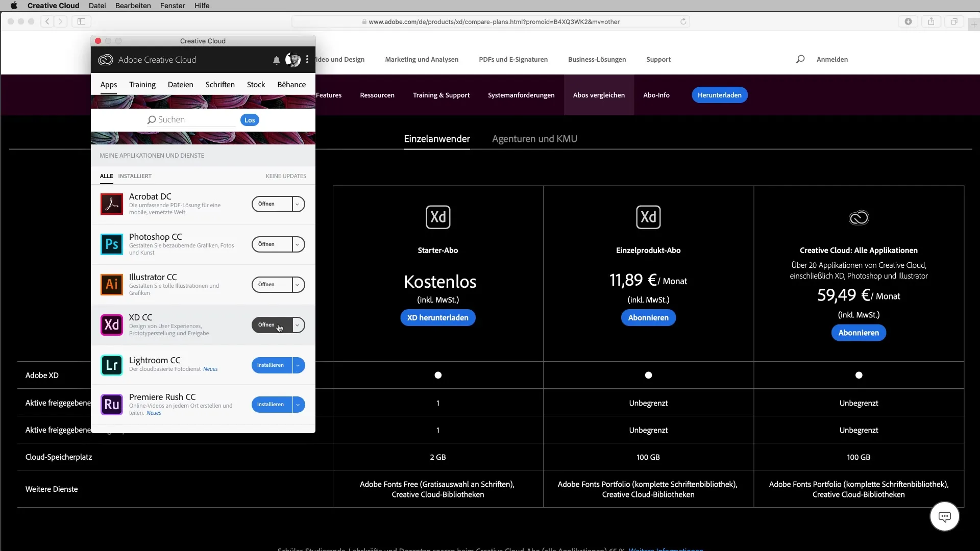Image resolution: width=980 pixels, height=551 pixels.
Task: Click the Lightroom CC app icon
Action: (x=111, y=365)
